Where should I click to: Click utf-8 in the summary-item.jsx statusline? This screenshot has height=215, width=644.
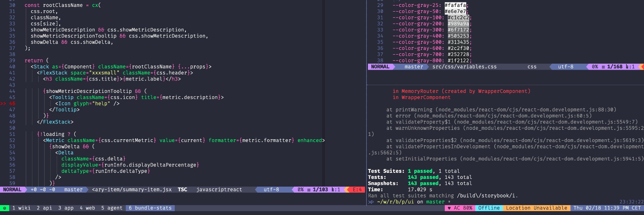point(271,189)
